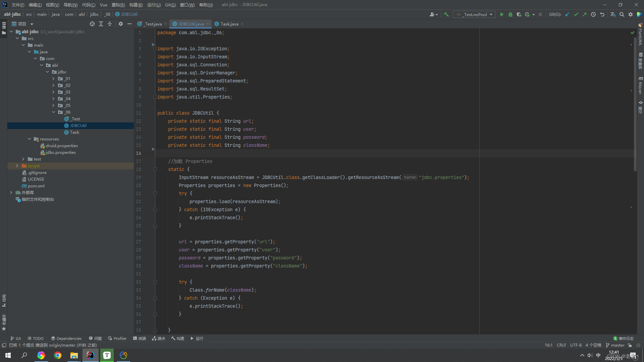The width and height of the screenshot is (644, 362).
Task: Open the Git(G) menu
Action: pyautogui.click(x=170, y=5)
